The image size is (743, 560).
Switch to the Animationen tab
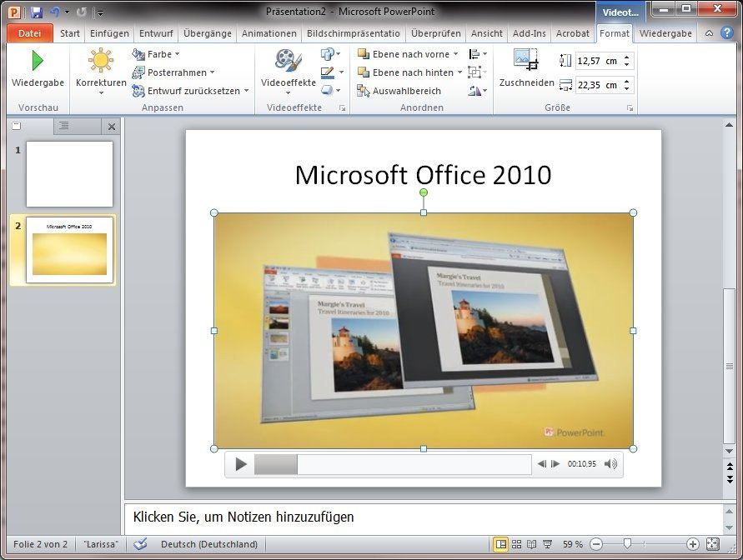[269, 33]
